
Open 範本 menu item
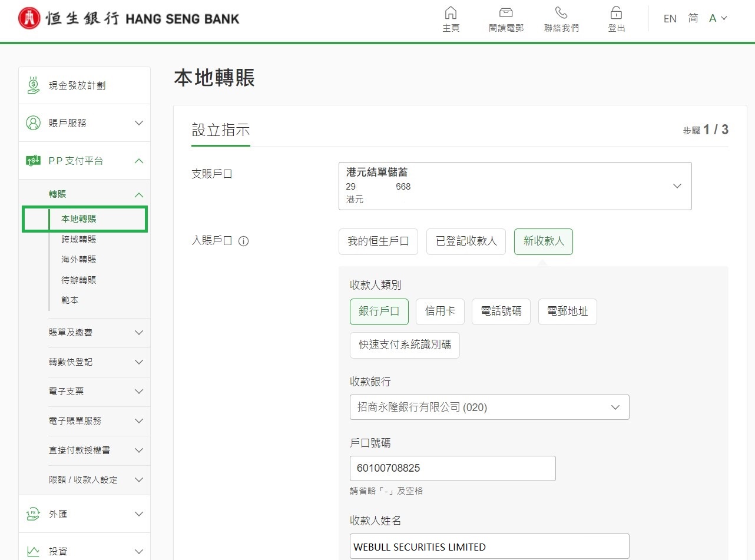(x=70, y=300)
